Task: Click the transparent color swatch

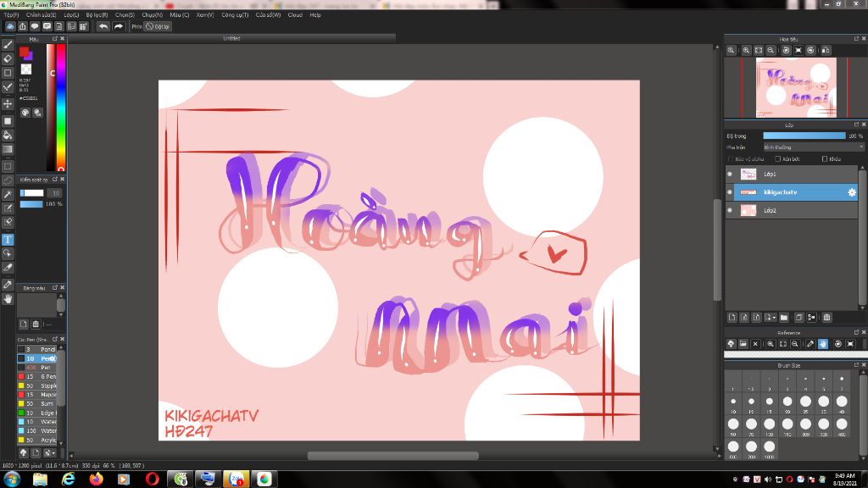Action: point(26,69)
